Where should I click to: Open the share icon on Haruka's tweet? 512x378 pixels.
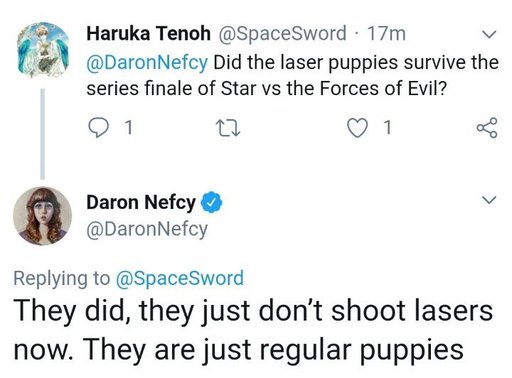(487, 128)
